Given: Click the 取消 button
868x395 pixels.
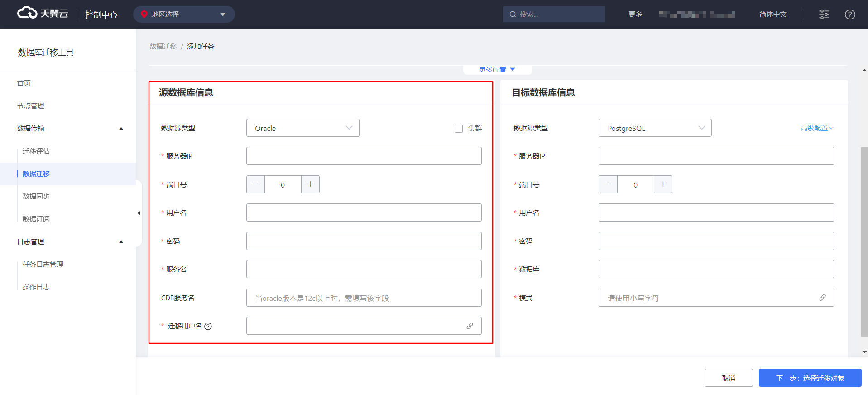Looking at the screenshot, I should 729,378.
